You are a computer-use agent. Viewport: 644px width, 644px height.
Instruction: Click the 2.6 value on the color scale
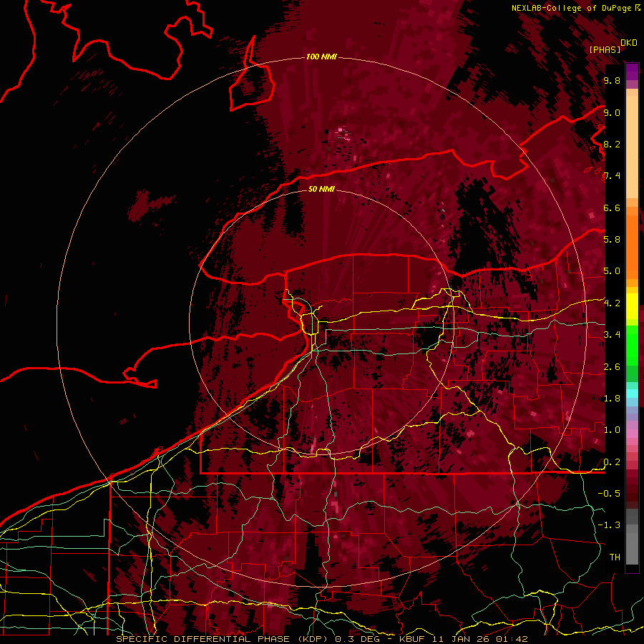612,367
